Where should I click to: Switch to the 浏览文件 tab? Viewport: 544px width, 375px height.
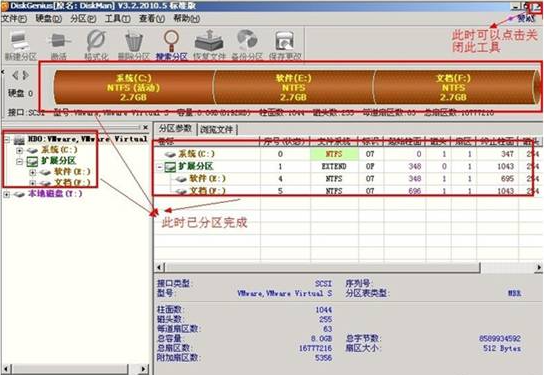[x=218, y=129]
